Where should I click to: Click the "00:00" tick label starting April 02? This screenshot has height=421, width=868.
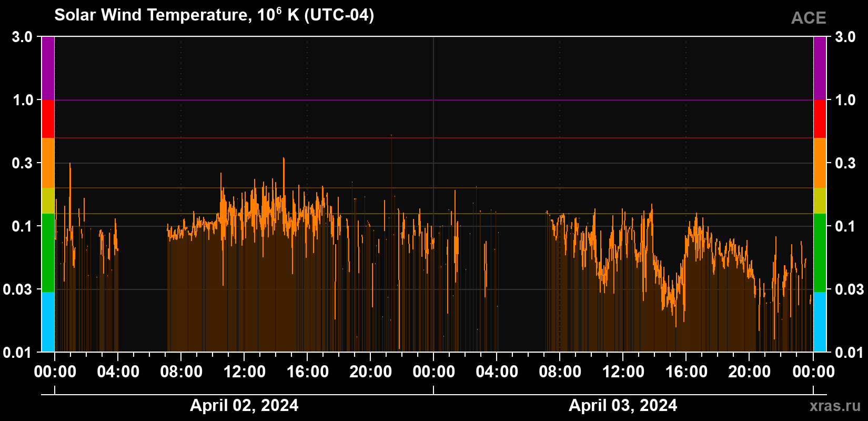tap(55, 372)
